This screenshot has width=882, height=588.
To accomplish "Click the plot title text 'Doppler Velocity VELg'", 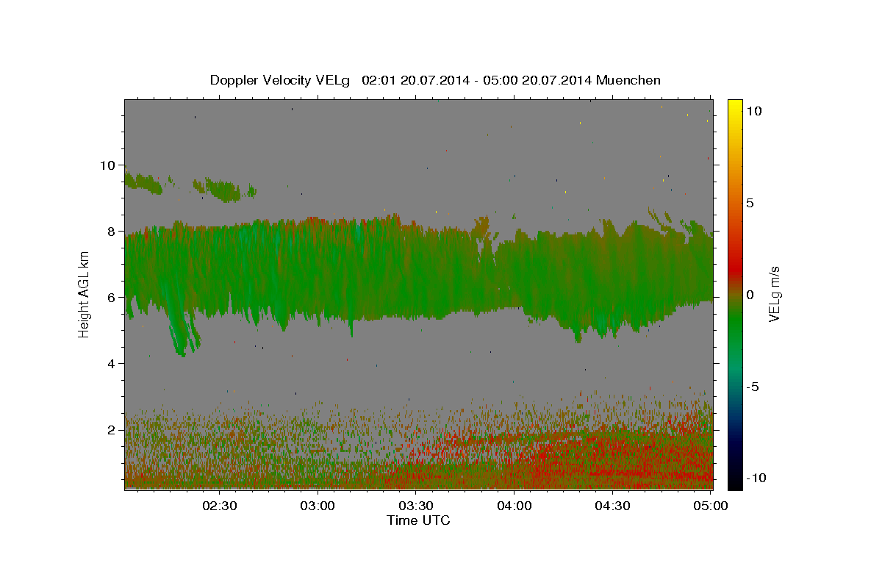I will (x=281, y=80).
